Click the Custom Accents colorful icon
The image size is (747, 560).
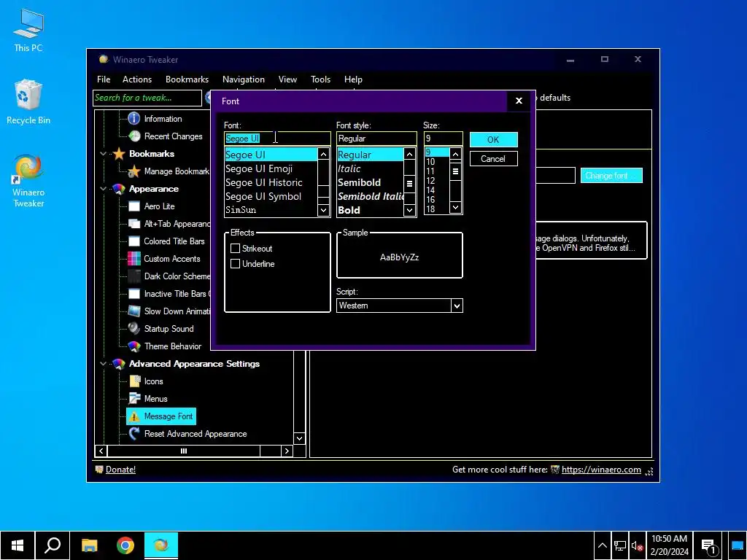point(134,259)
